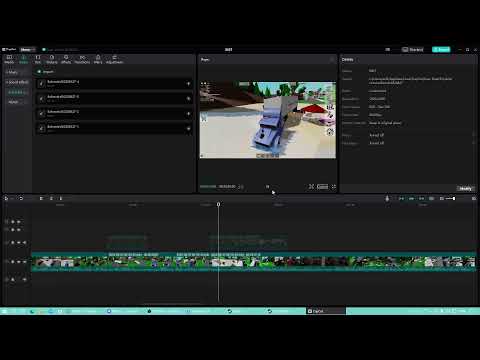The width and height of the screenshot is (480, 360).
Task: Click the delete-right icon in timeline toolbar
Action: tap(61, 198)
